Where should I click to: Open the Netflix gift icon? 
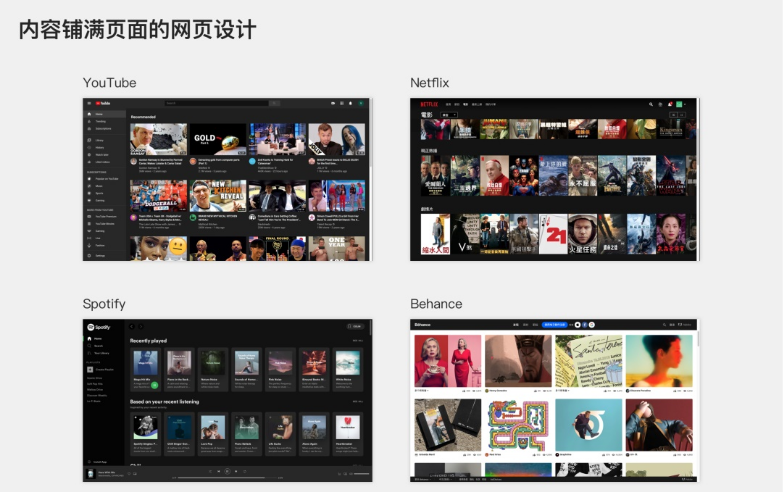point(660,104)
